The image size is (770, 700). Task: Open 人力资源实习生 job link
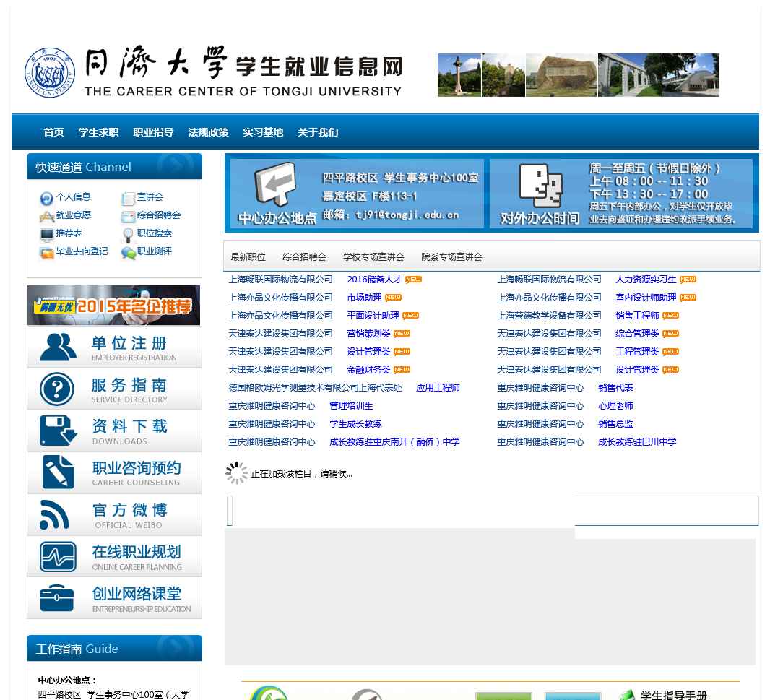pyautogui.click(x=646, y=280)
